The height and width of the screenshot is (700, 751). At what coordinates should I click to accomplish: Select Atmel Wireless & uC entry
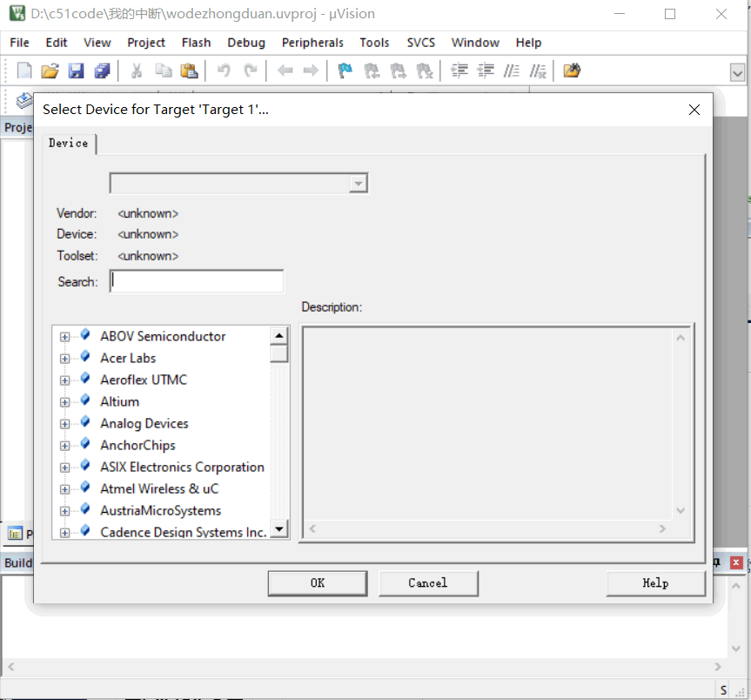159,488
